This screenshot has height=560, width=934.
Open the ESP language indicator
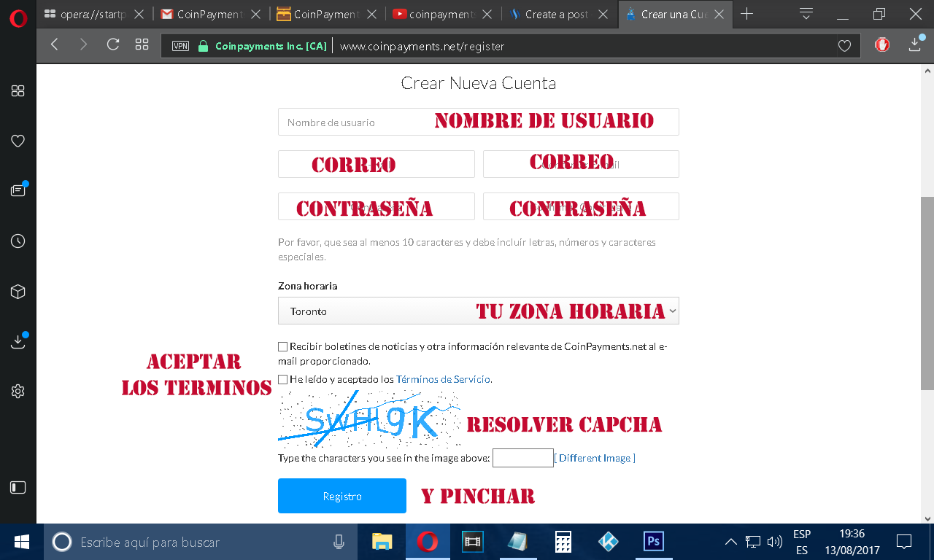(802, 542)
